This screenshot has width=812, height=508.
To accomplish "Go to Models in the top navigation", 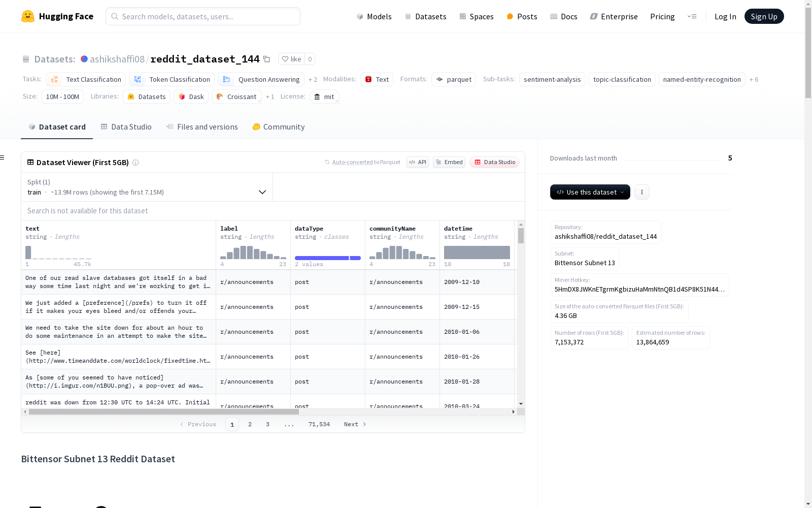I will coord(374,16).
